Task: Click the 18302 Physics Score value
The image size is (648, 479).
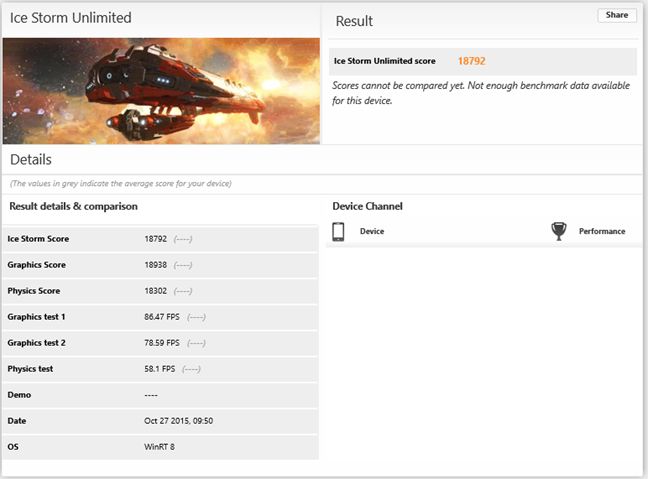Action: click(x=155, y=291)
